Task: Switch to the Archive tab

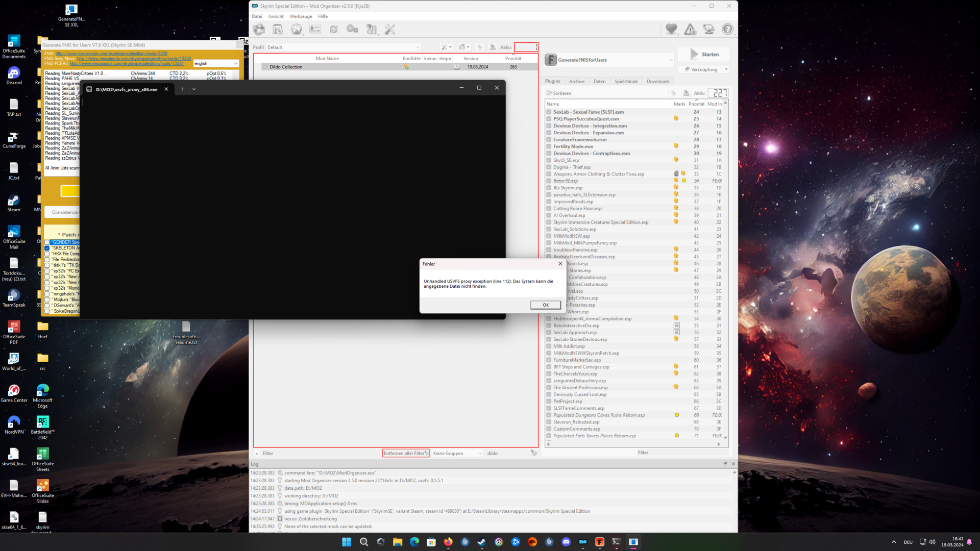Action: pyautogui.click(x=577, y=81)
